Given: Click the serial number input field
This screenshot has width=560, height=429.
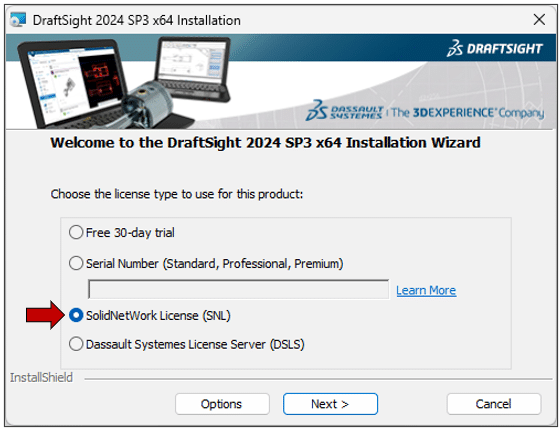Looking at the screenshot, I should (239, 289).
